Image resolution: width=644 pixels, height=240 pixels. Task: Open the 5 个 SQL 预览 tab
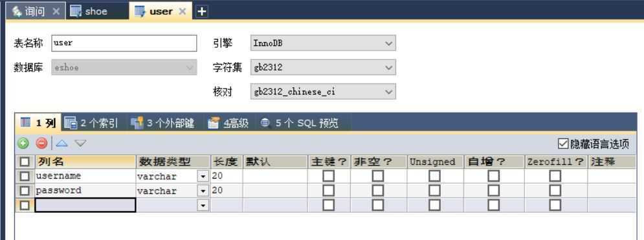pyautogui.click(x=300, y=123)
